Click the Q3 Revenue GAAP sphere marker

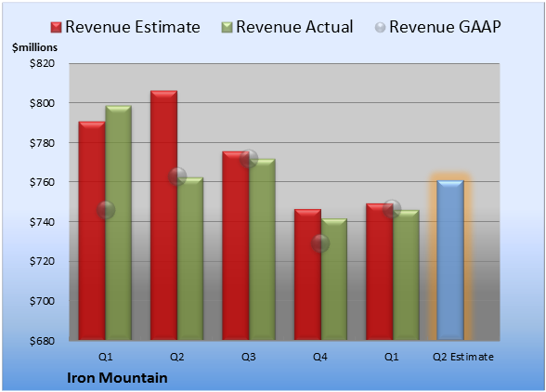(249, 159)
